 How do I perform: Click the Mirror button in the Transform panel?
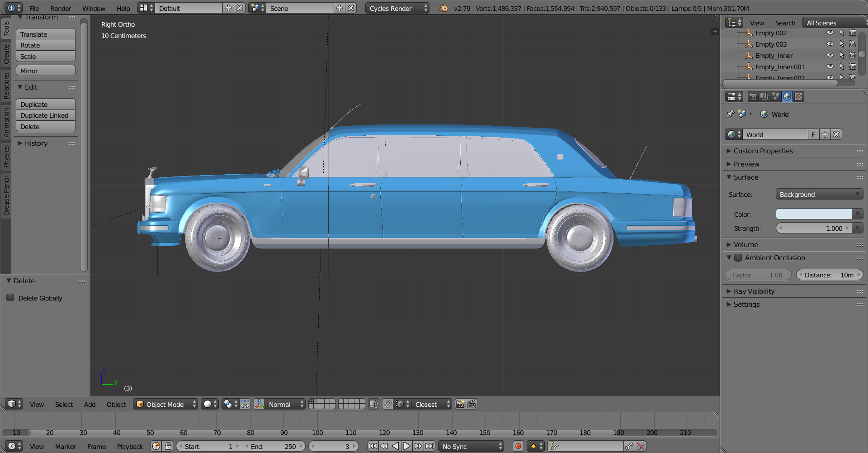tap(45, 71)
